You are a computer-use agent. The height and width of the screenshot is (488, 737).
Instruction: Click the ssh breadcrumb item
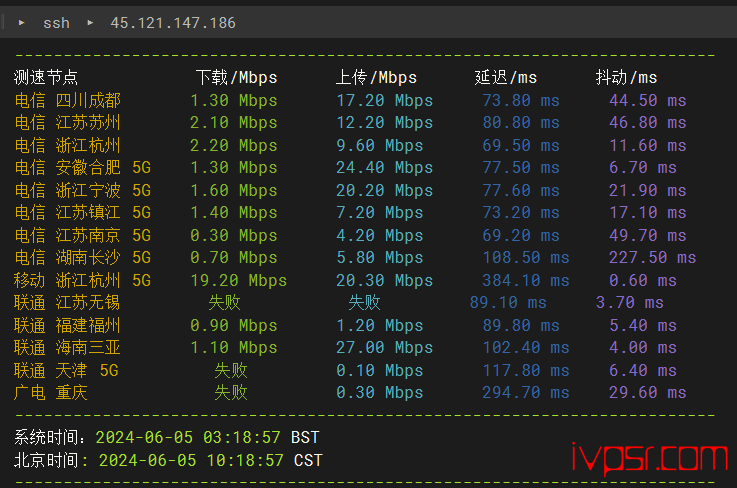coord(56,23)
